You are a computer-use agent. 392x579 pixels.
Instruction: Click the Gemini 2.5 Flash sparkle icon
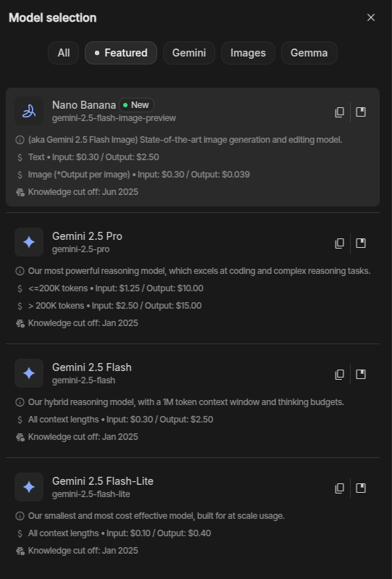[x=29, y=373]
